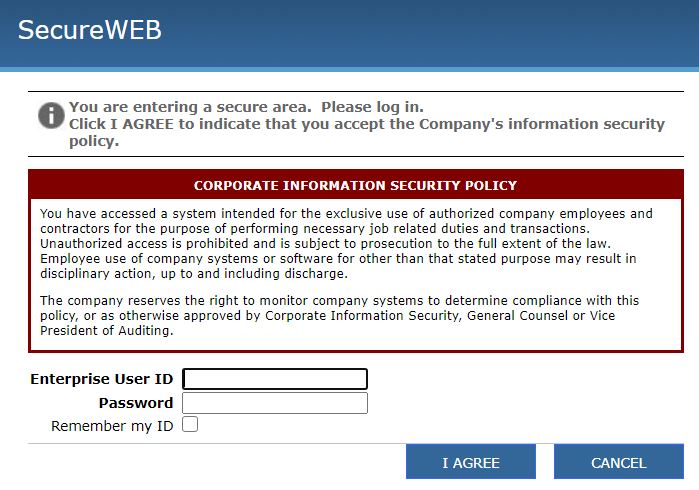Click the 'Unauthorized access is prohibited' policy sentence
This screenshot has height=490, width=699.
[x=325, y=243]
